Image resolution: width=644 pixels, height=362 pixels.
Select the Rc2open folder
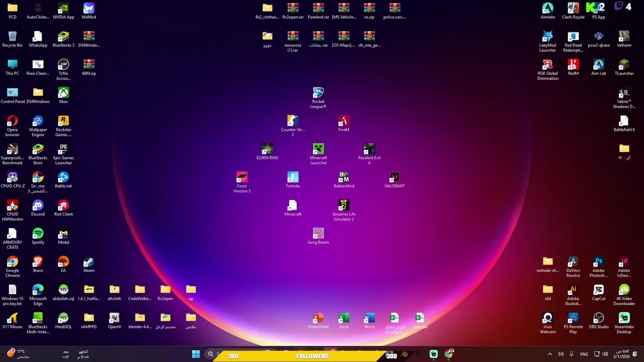coord(165,293)
